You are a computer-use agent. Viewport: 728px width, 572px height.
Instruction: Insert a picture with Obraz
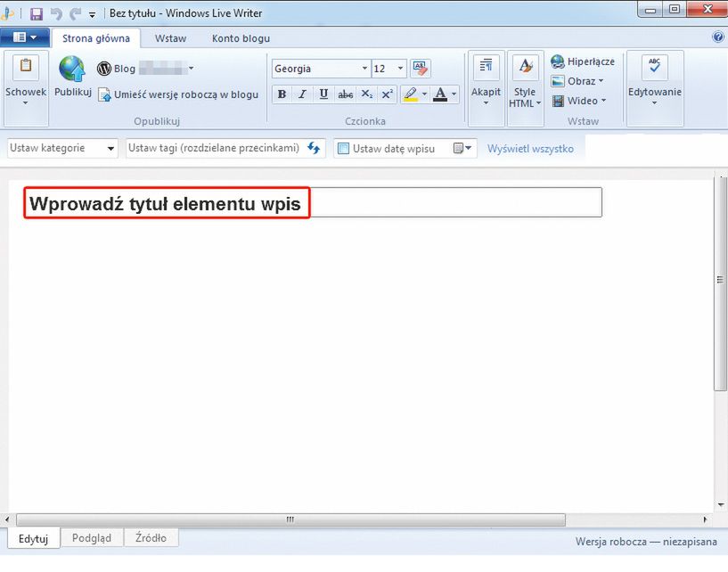point(577,81)
